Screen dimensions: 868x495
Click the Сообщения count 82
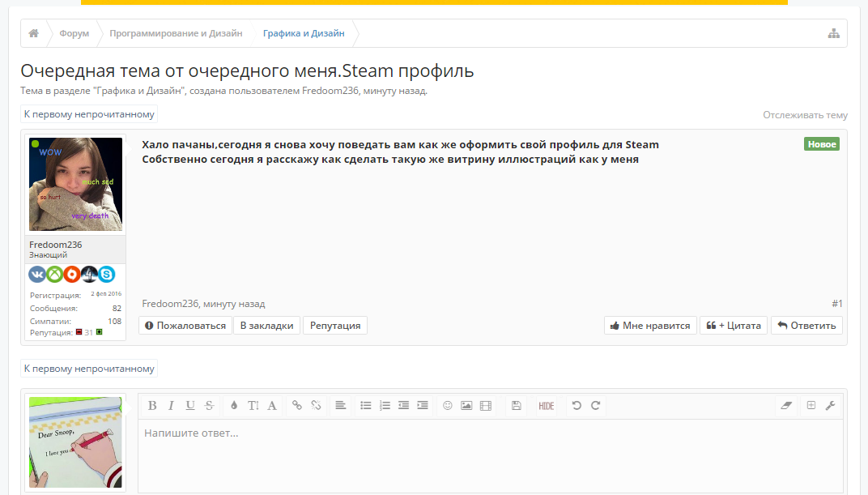pos(117,309)
